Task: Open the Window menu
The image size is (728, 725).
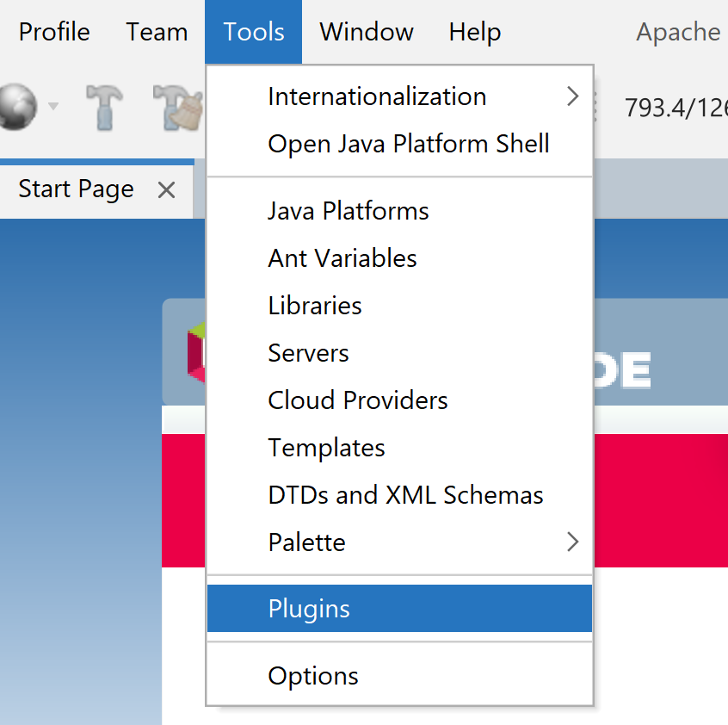Action: tap(367, 32)
